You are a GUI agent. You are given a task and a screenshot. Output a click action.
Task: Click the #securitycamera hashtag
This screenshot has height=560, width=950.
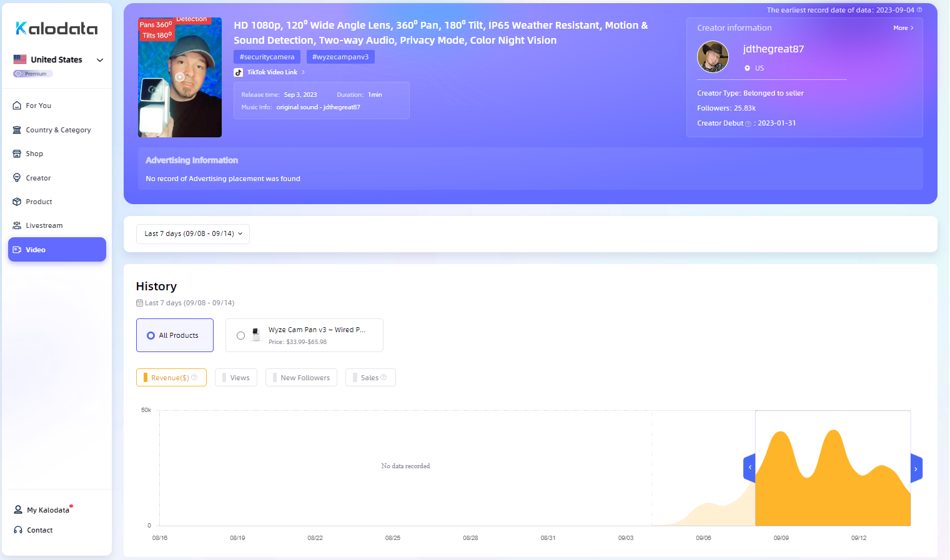click(x=267, y=57)
